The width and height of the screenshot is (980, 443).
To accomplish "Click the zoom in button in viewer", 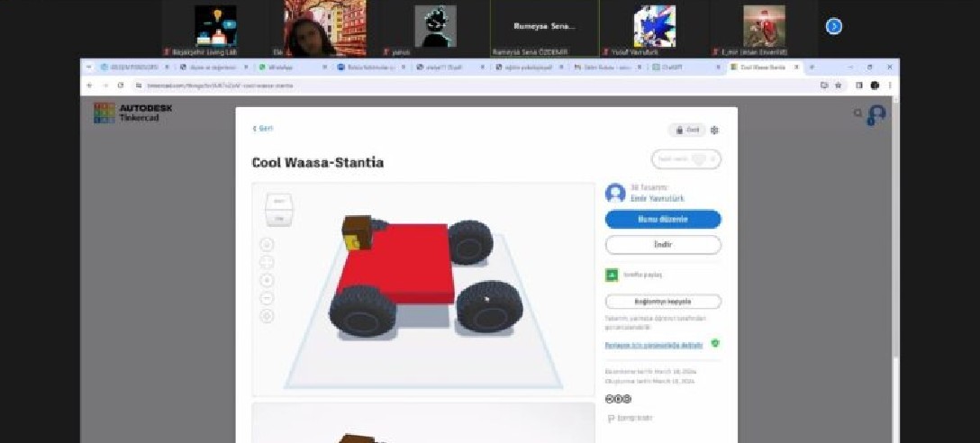I will [267, 281].
